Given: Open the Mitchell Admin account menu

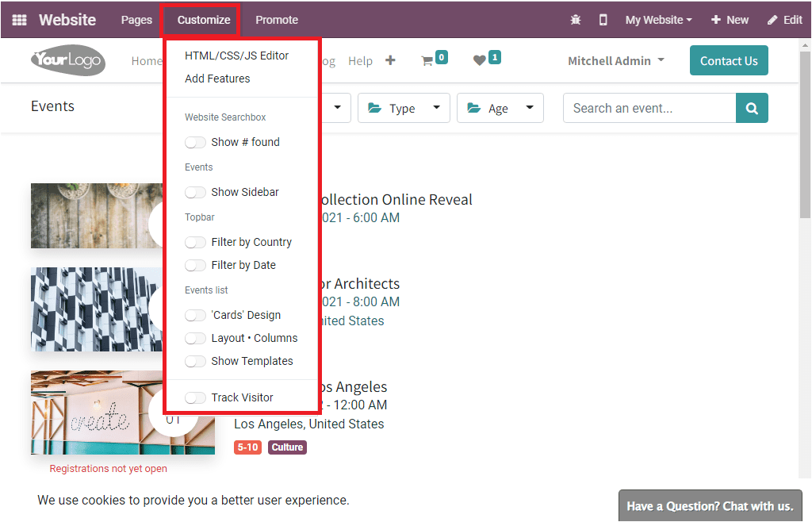Looking at the screenshot, I should (x=616, y=59).
